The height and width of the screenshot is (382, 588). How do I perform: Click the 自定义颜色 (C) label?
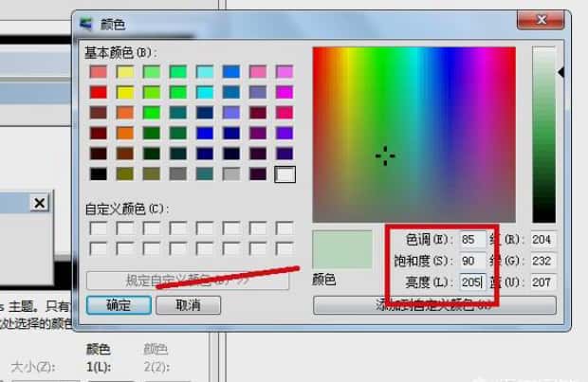(127, 209)
